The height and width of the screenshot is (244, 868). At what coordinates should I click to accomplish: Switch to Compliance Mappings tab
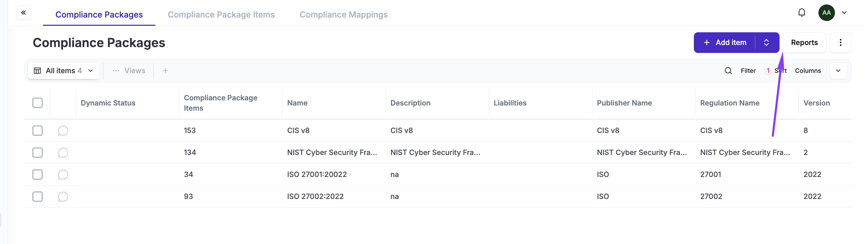pyautogui.click(x=343, y=14)
